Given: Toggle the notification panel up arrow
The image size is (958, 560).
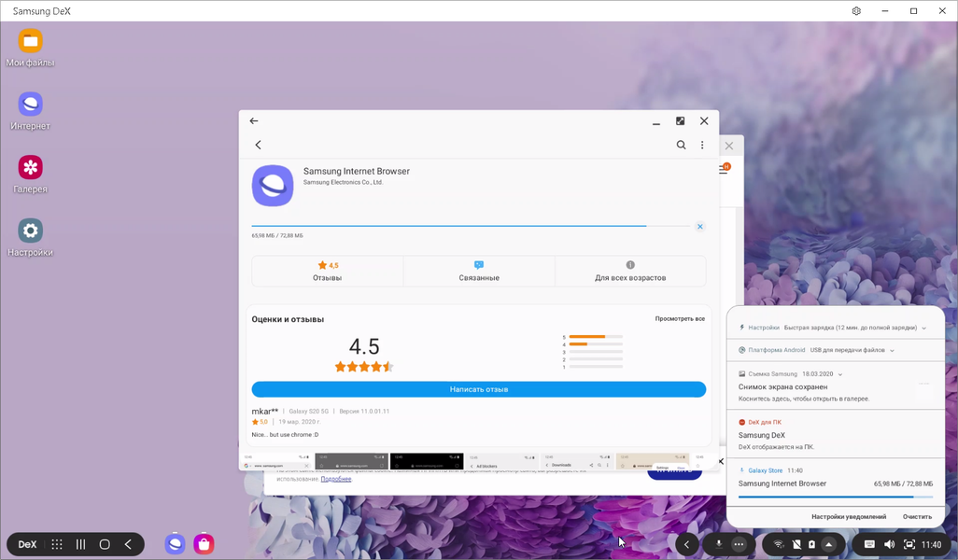Looking at the screenshot, I should coord(828,544).
